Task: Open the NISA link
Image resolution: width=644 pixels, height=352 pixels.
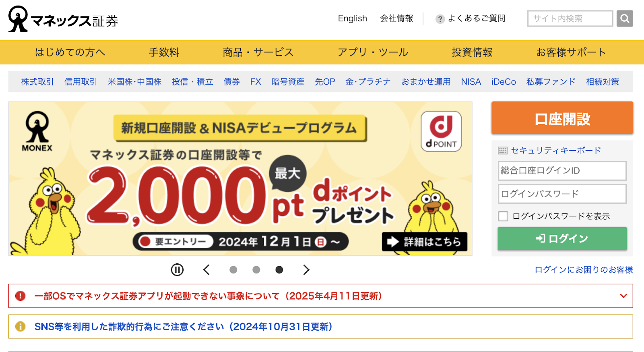Action: [471, 82]
